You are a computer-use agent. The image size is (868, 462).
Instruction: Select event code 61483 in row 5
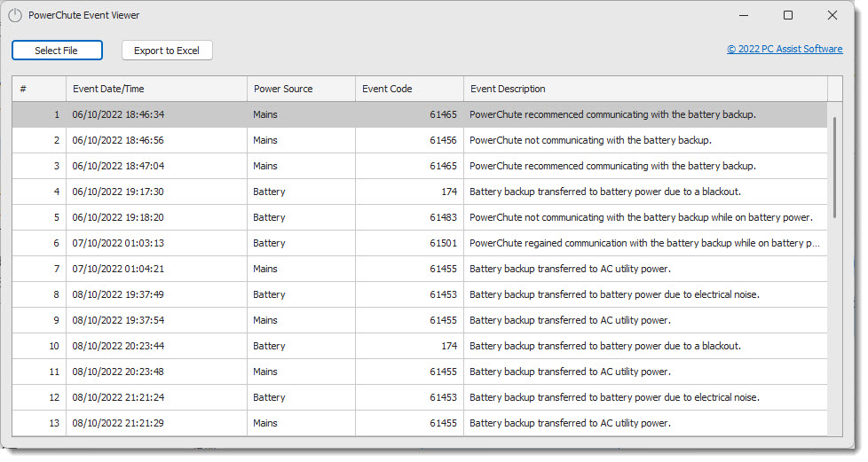coord(443,217)
